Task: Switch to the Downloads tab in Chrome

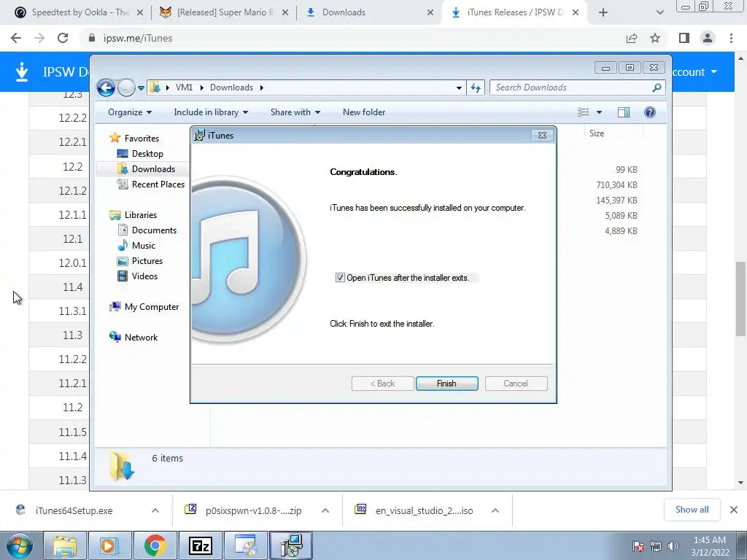Action: pyautogui.click(x=369, y=12)
